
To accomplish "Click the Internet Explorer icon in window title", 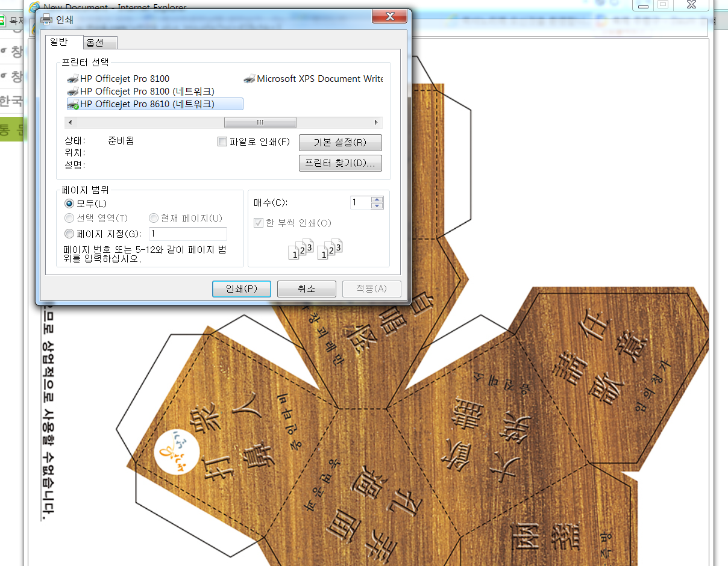I will coord(35,7).
